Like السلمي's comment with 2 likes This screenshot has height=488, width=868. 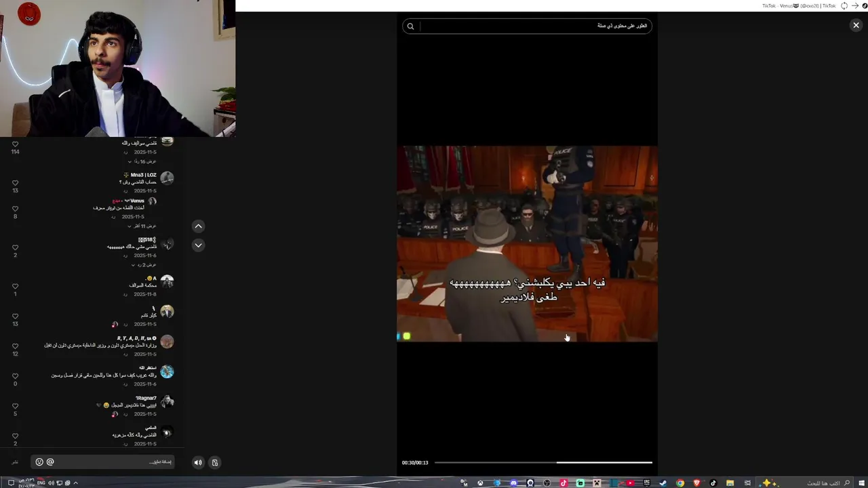click(x=15, y=436)
